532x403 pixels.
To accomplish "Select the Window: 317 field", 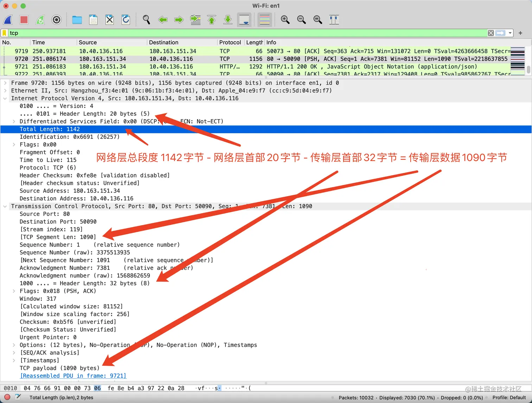I will point(38,299).
